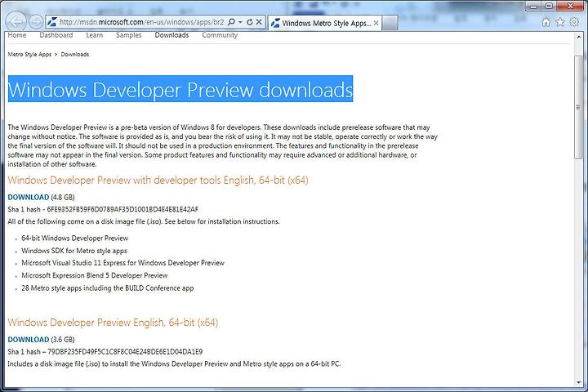Click the scrollbar down arrow
Screen dimensions: 588x392
(x=579, y=382)
